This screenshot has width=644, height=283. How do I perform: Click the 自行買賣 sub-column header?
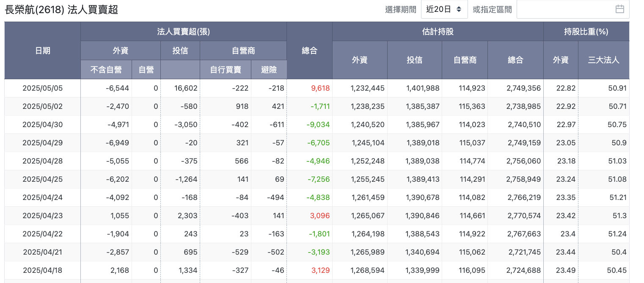click(x=226, y=69)
